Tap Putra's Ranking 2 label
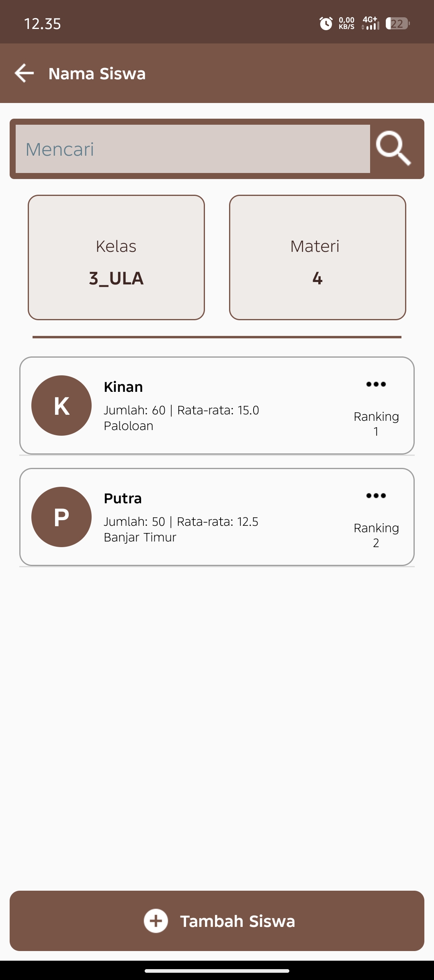The image size is (434, 980). click(x=376, y=535)
